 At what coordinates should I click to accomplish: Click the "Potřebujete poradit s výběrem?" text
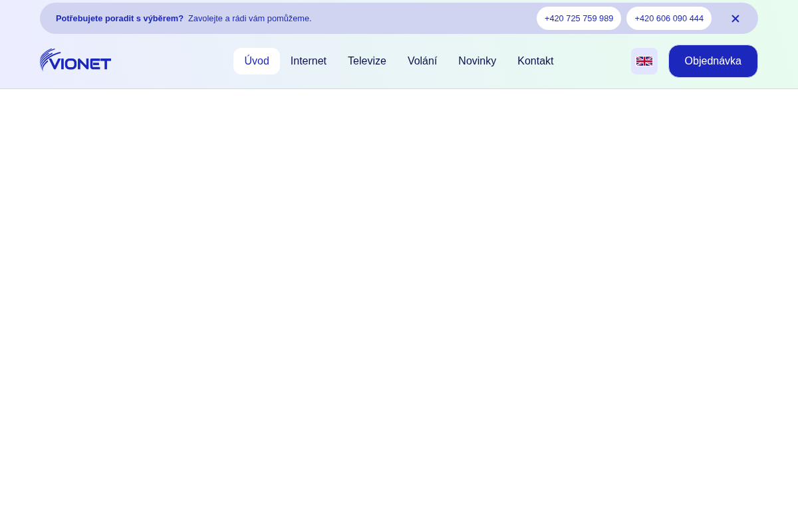[120, 19]
